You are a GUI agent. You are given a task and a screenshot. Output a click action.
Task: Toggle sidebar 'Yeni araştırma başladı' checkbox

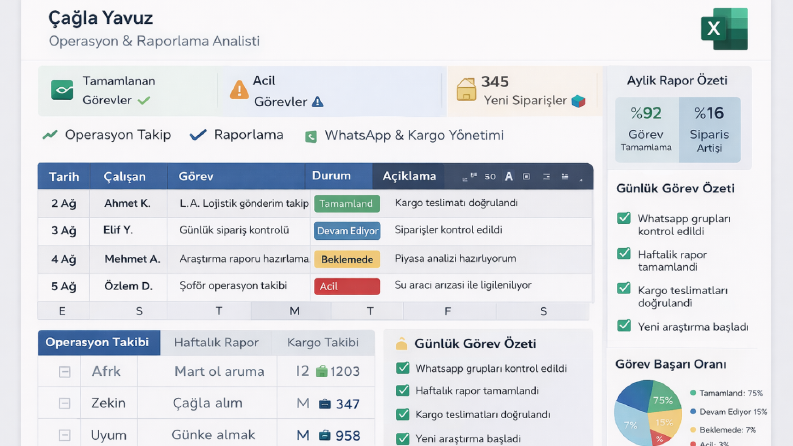point(624,325)
